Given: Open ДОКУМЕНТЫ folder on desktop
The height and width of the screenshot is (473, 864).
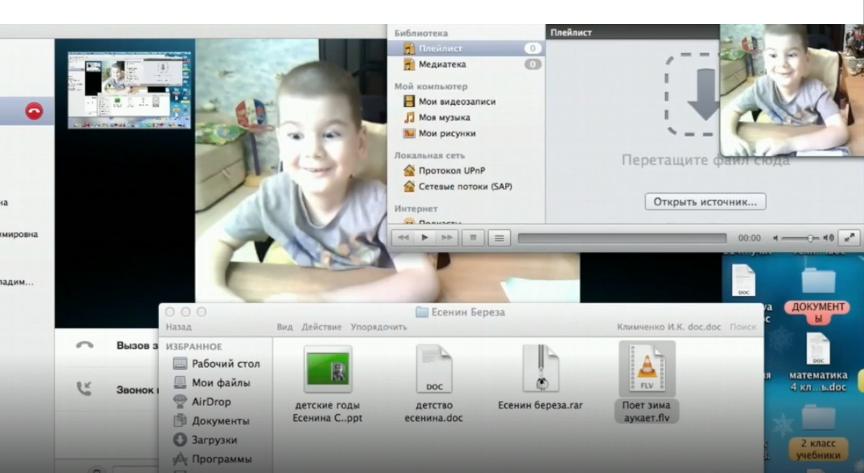Looking at the screenshot, I should (818, 296).
